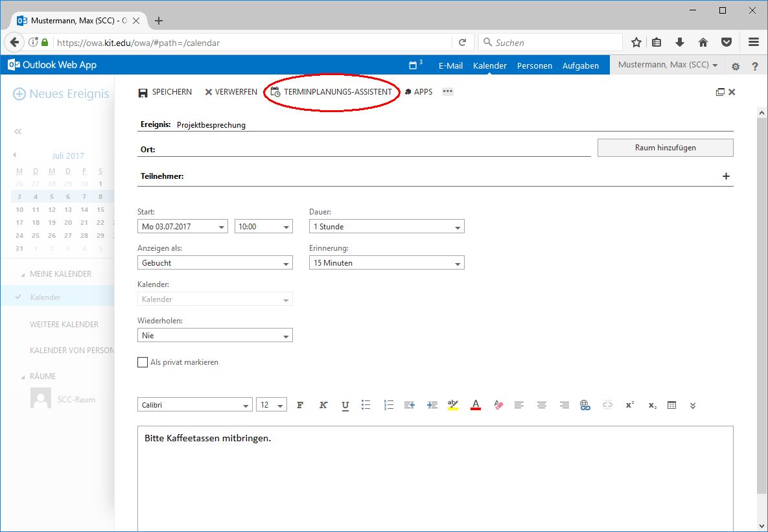Enable 'Als privat markieren' checkbox
This screenshot has width=768, height=532.
pyautogui.click(x=143, y=362)
